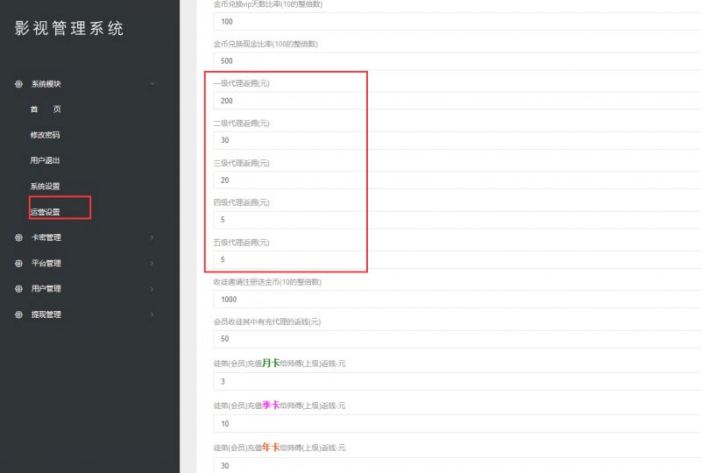Click the invite-registration gold field showing 1000
Screen dimensions: 701x473
pos(457,300)
